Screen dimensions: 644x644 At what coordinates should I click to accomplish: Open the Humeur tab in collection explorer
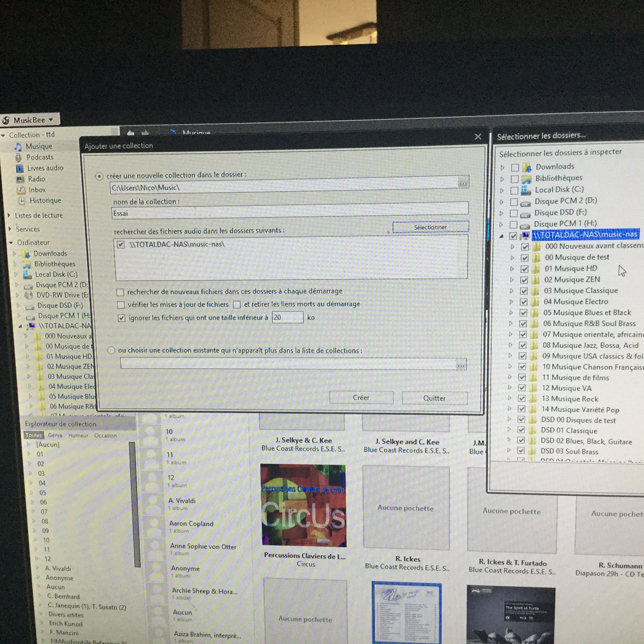click(x=78, y=435)
